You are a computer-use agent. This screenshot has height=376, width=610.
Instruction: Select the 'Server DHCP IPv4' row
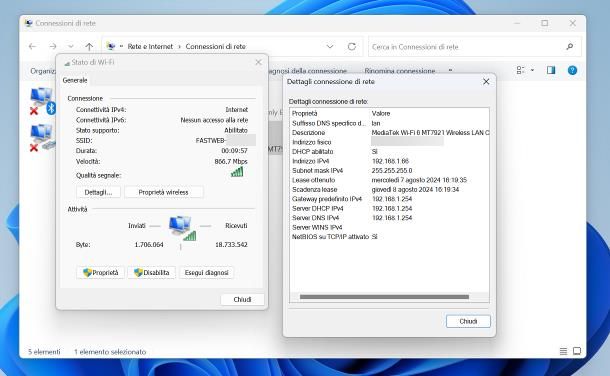(389, 208)
